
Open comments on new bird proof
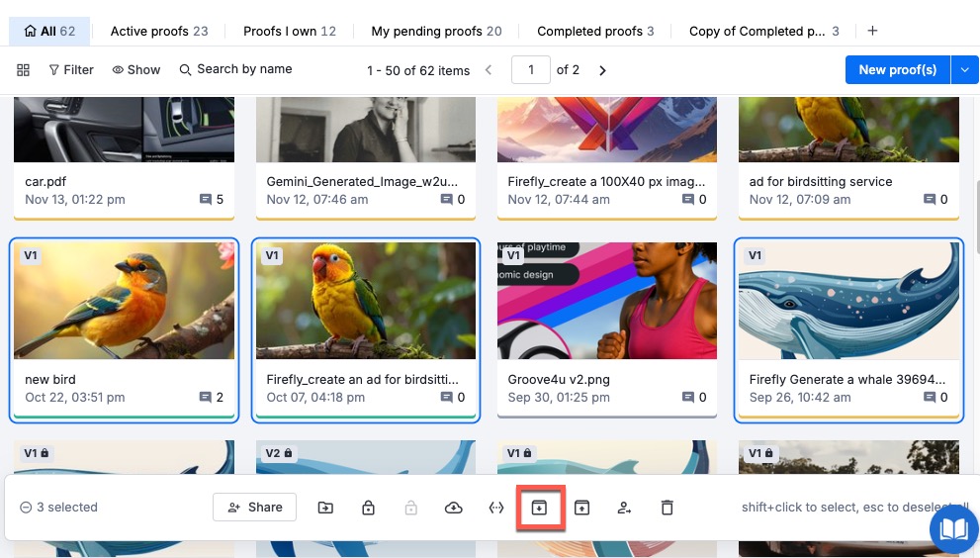[212, 398]
